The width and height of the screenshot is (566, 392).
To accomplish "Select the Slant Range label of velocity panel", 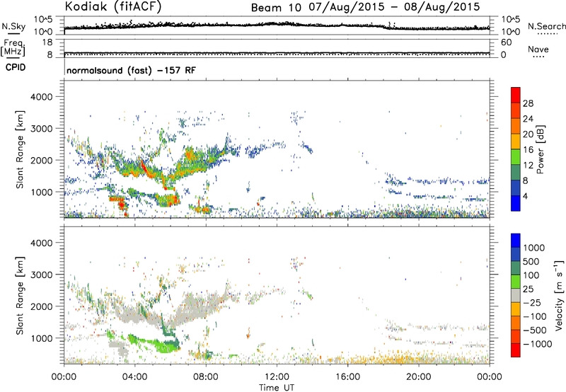I will click(20, 295).
